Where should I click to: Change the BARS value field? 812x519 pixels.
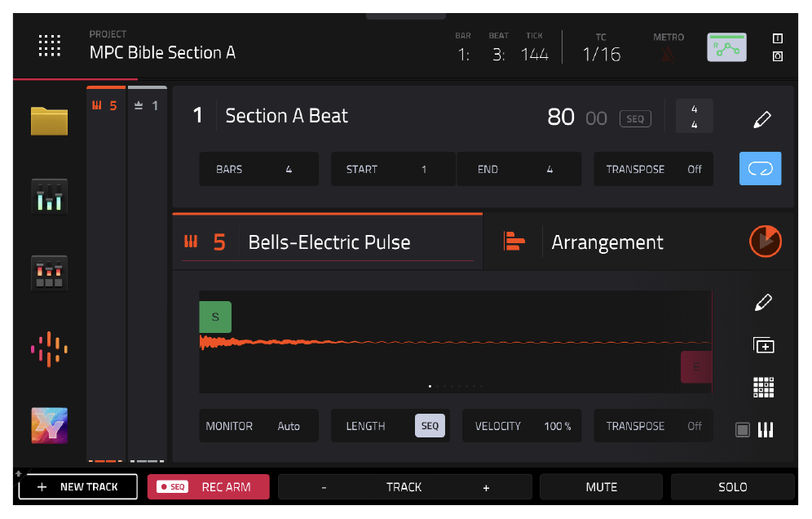pos(259,169)
